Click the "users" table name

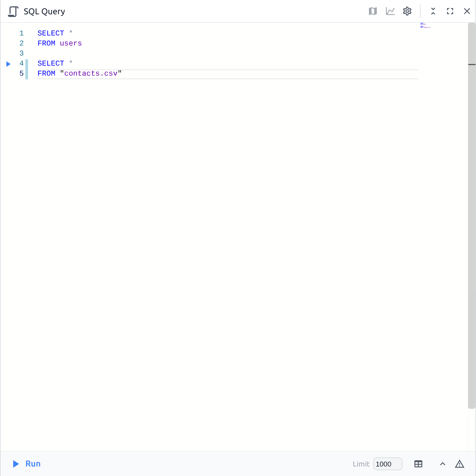pyautogui.click(x=71, y=43)
